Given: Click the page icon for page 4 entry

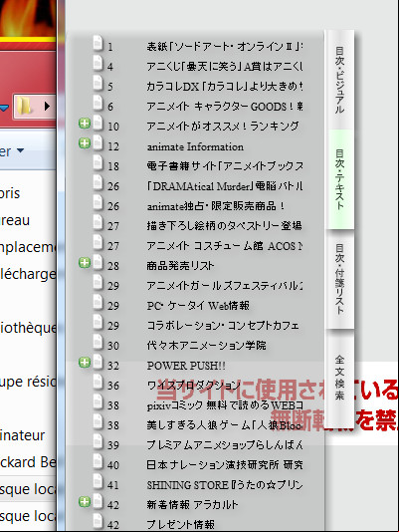Looking at the screenshot, I should point(98,63).
